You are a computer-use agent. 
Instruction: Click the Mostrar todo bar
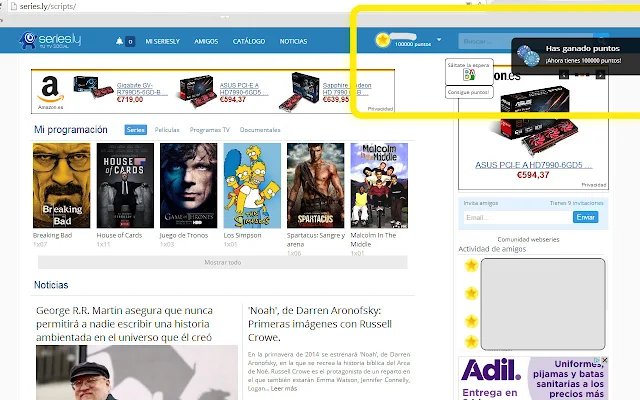[x=222, y=262]
